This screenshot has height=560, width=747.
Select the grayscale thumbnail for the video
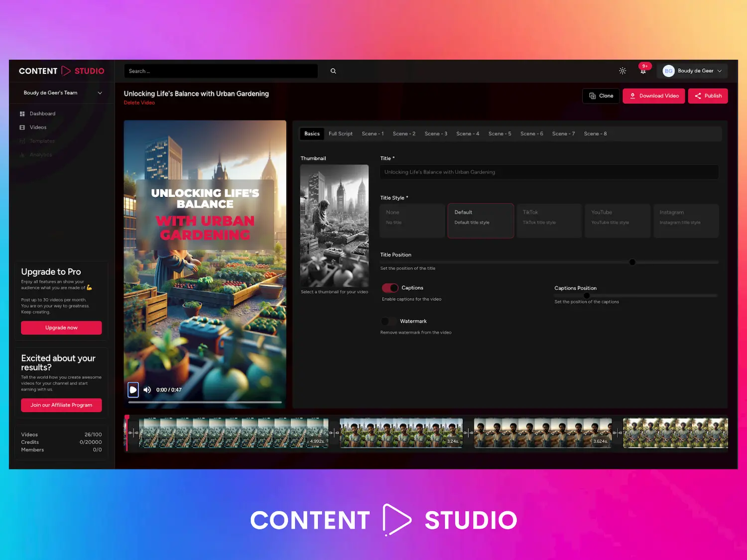coord(334,225)
